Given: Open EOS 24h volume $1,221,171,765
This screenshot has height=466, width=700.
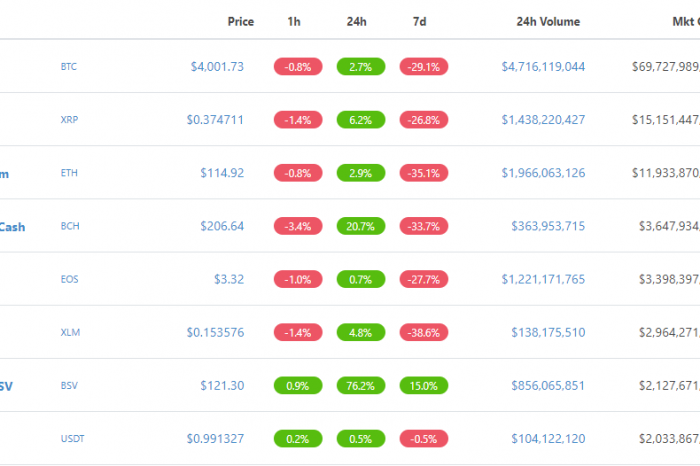Looking at the screenshot, I should pyautogui.click(x=543, y=279).
